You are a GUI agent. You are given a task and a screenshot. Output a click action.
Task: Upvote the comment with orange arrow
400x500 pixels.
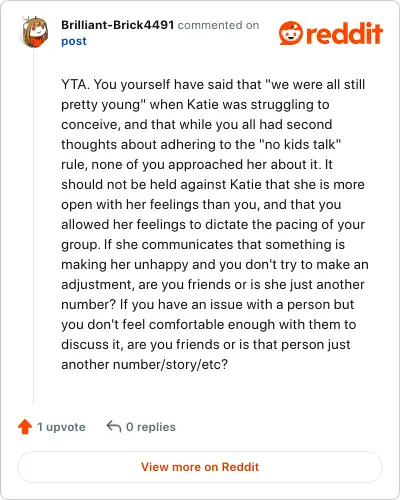coord(25,427)
